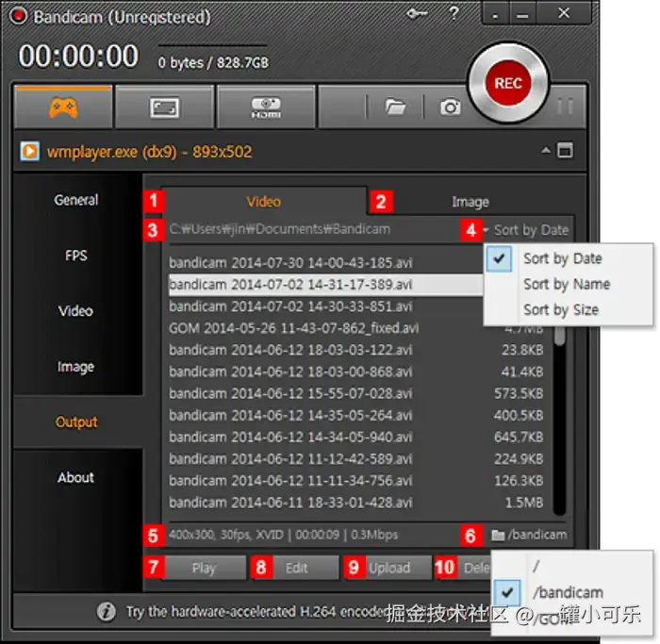Click the video info line 400x300, 30fps, XVID

(283, 535)
